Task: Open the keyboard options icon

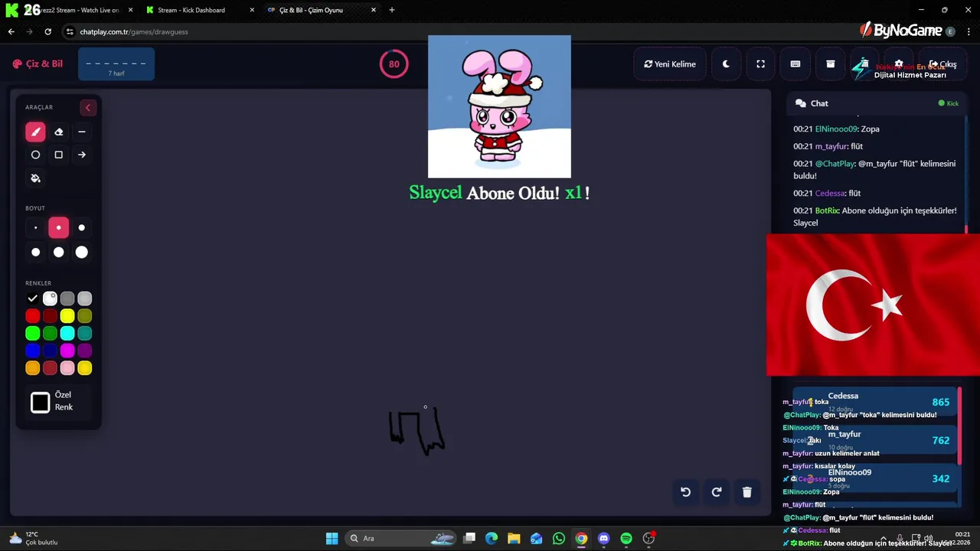Action: [x=795, y=64]
